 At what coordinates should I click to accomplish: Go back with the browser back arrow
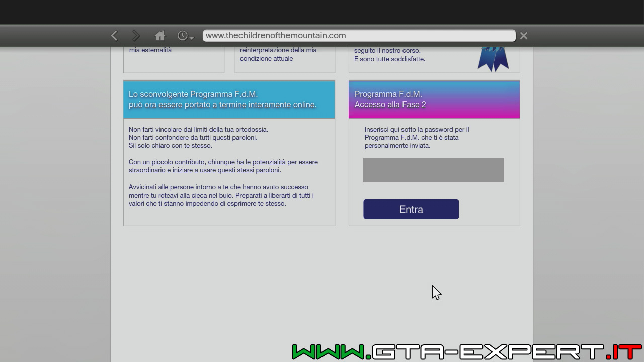[x=114, y=36]
